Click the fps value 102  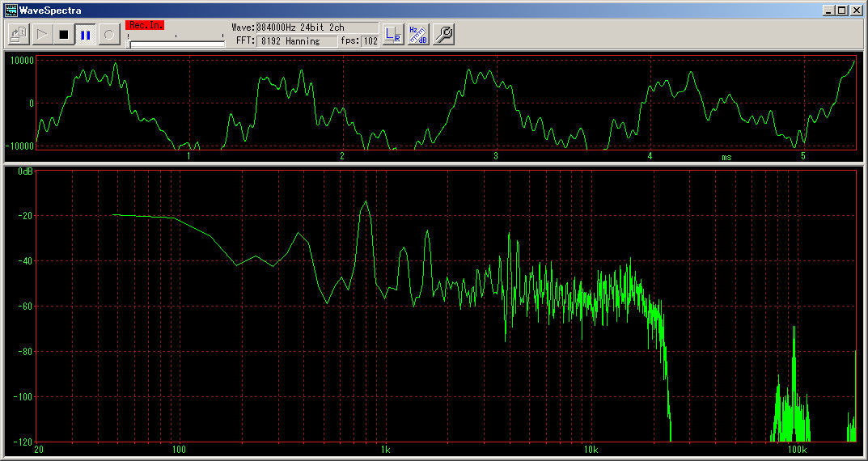[370, 41]
